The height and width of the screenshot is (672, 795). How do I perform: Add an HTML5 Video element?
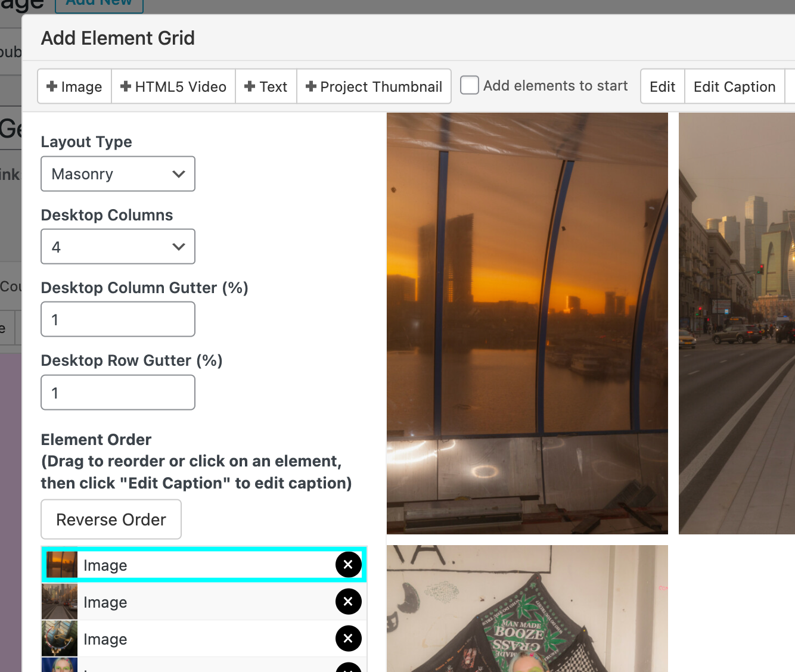click(173, 87)
